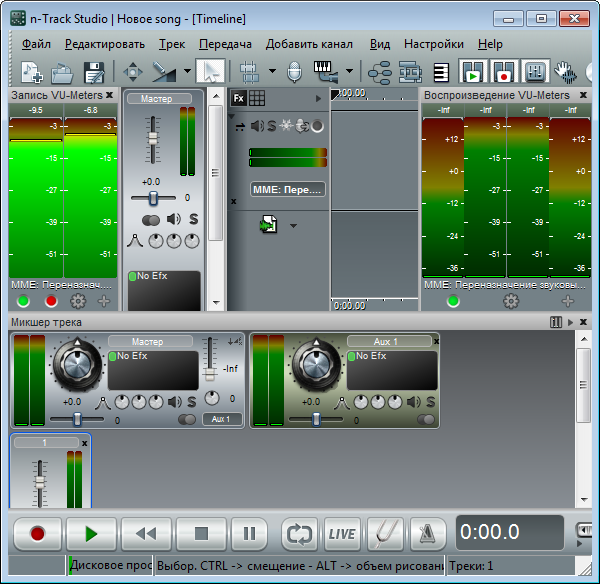
Task: Open the Трек menu
Action: click(x=172, y=44)
